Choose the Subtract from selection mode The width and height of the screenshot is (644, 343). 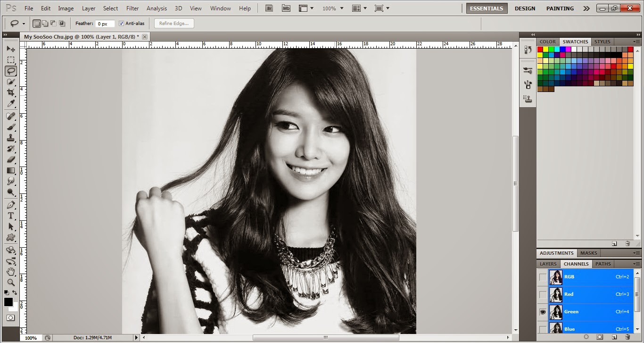[x=53, y=23]
